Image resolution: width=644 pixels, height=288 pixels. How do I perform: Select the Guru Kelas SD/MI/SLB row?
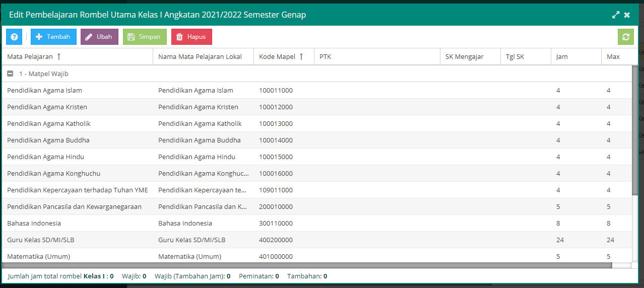[316, 240]
